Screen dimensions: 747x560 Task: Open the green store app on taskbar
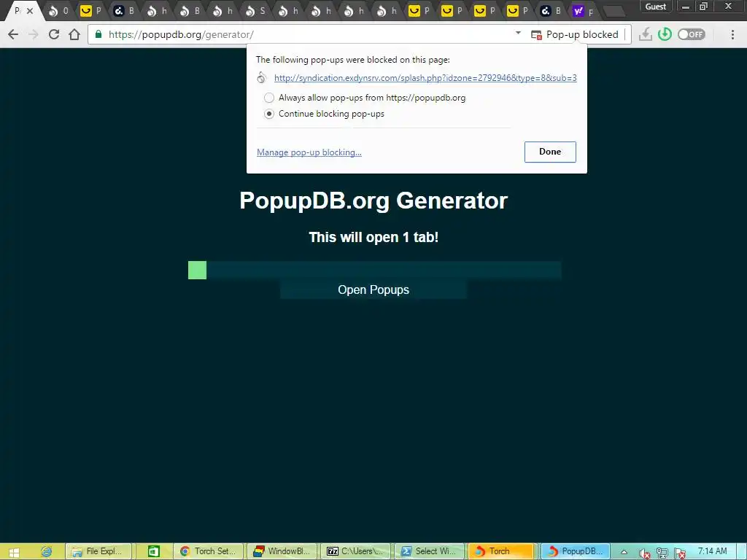(153, 551)
